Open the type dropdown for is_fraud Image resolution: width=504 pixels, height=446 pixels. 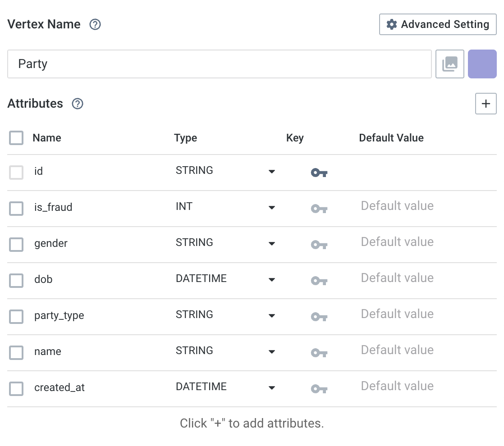click(271, 207)
